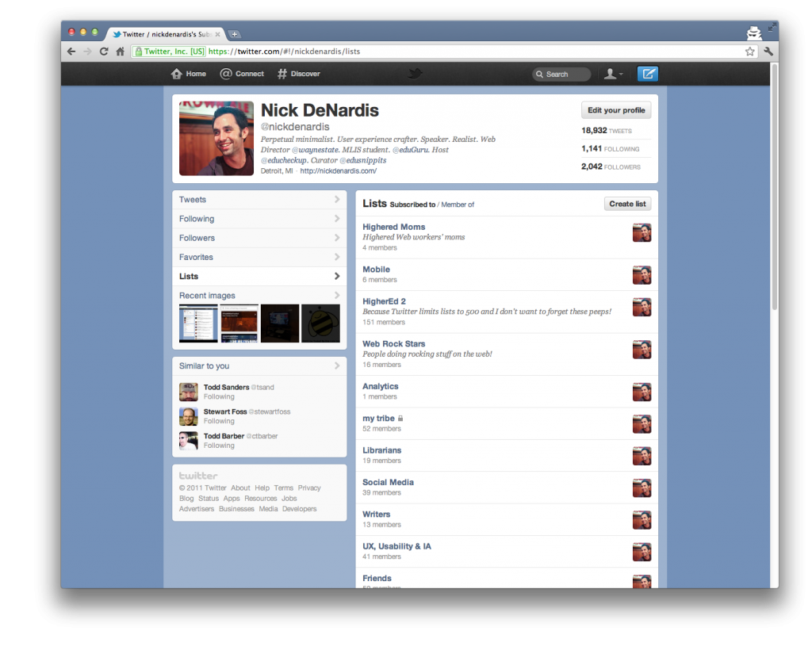Click the page vertical scrollbar
812x662 pixels.
point(774,186)
